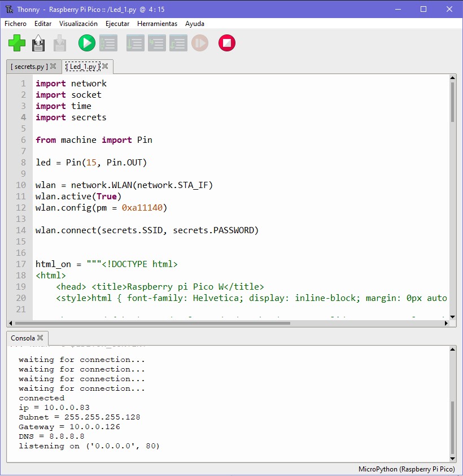Click the Step into debug icon

coord(156,43)
